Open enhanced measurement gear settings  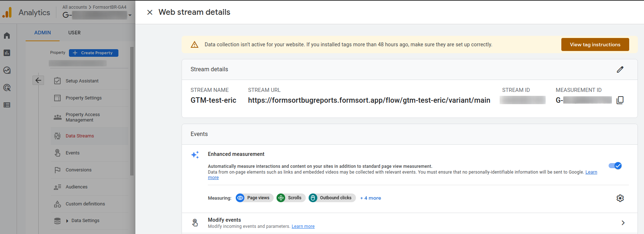click(620, 198)
